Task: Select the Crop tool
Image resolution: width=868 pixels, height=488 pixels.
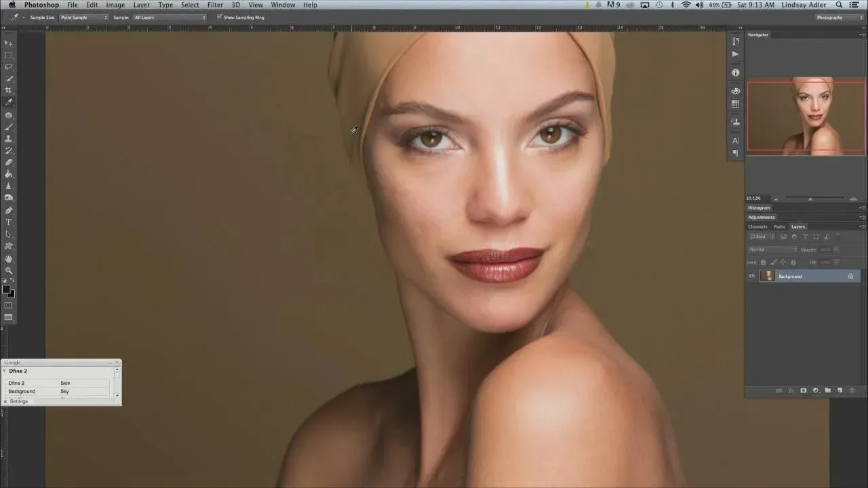Action: click(9, 90)
